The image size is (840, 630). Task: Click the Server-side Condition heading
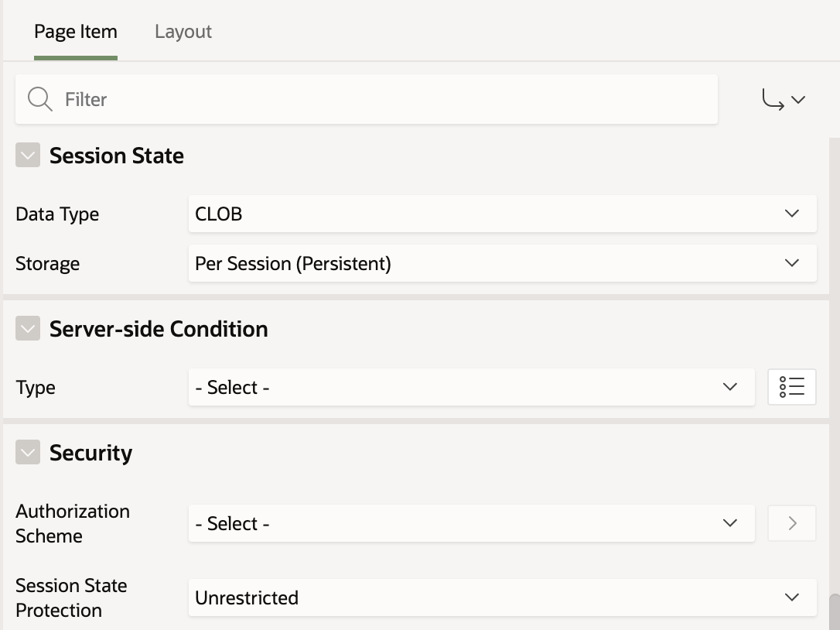159,329
